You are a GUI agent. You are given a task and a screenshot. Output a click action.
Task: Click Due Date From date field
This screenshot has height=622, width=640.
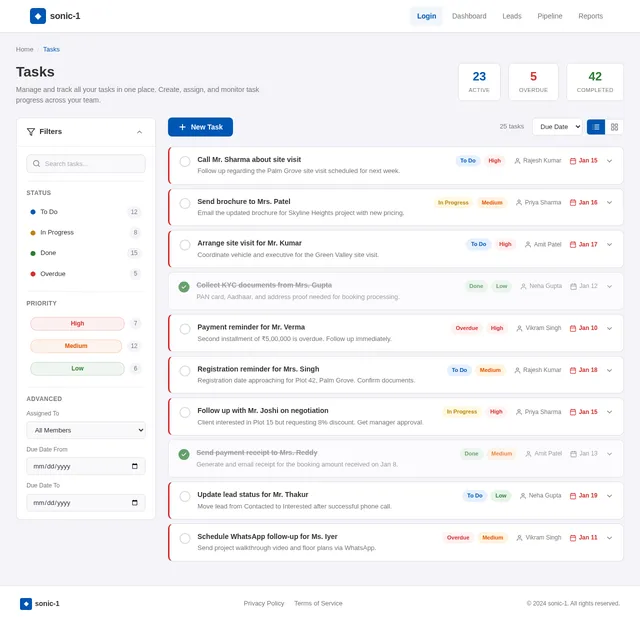[x=86, y=466]
